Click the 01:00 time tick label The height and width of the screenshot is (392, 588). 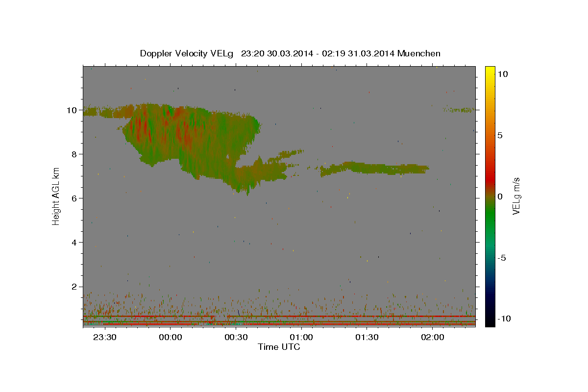click(x=301, y=337)
